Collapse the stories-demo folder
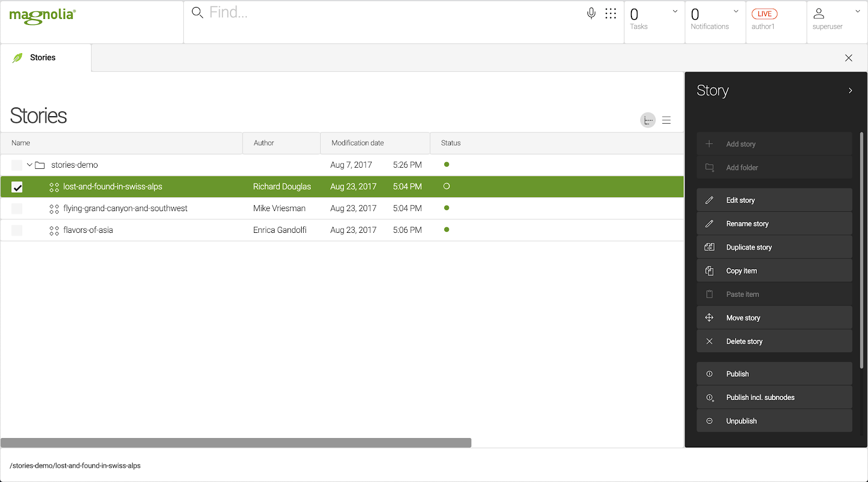 pyautogui.click(x=29, y=165)
